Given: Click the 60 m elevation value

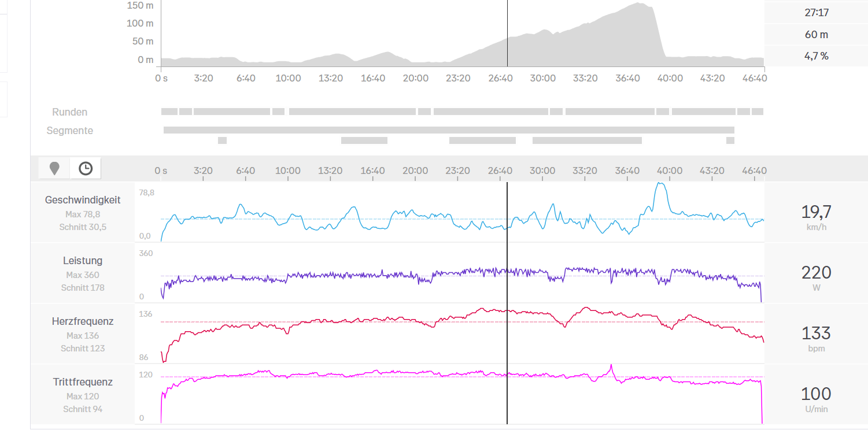Looking at the screenshot, I should point(816,34).
